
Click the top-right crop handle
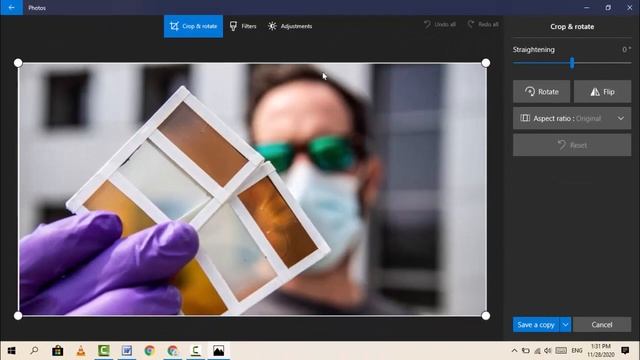(486, 63)
